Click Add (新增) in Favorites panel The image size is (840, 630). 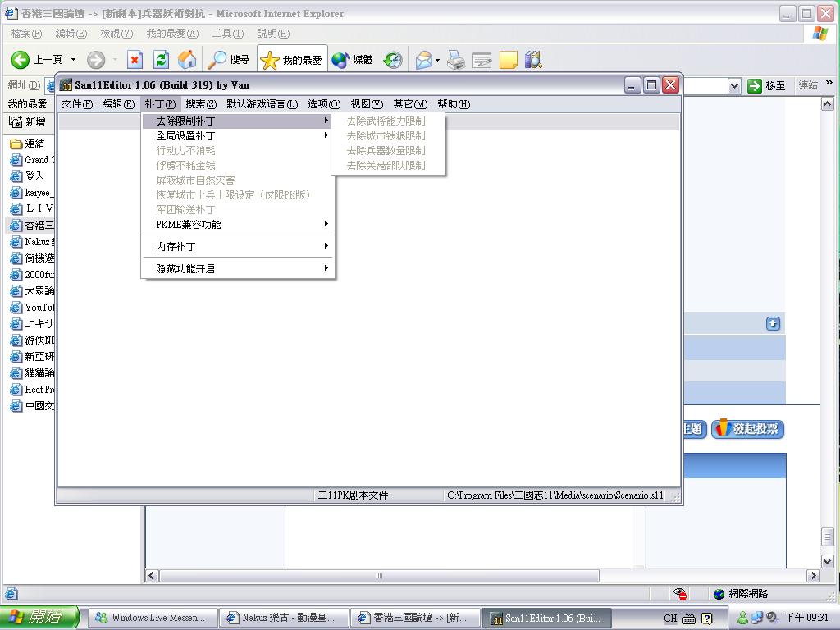27,122
